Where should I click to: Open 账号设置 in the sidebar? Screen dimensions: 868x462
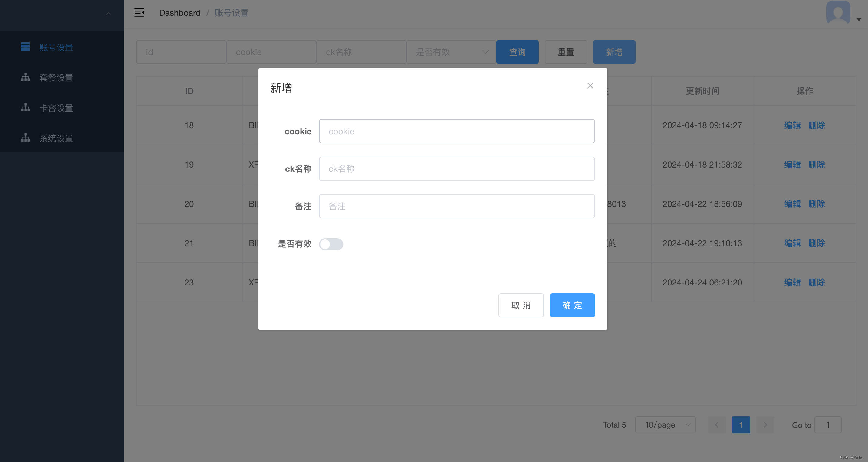pos(62,47)
